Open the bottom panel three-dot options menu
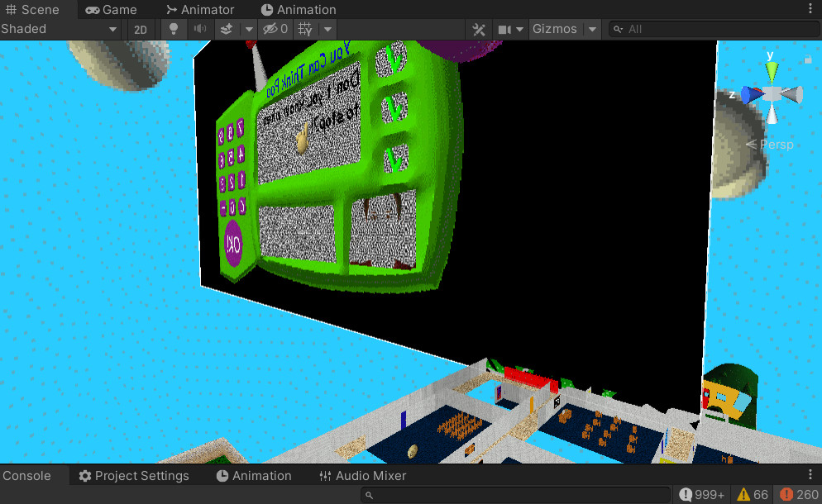The width and height of the screenshot is (822, 504). coord(810,474)
